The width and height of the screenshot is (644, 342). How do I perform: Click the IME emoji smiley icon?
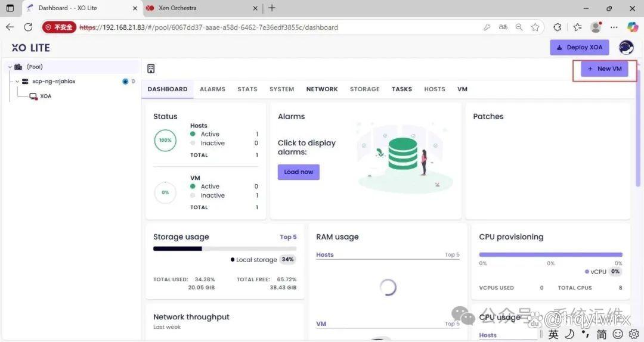(618, 334)
